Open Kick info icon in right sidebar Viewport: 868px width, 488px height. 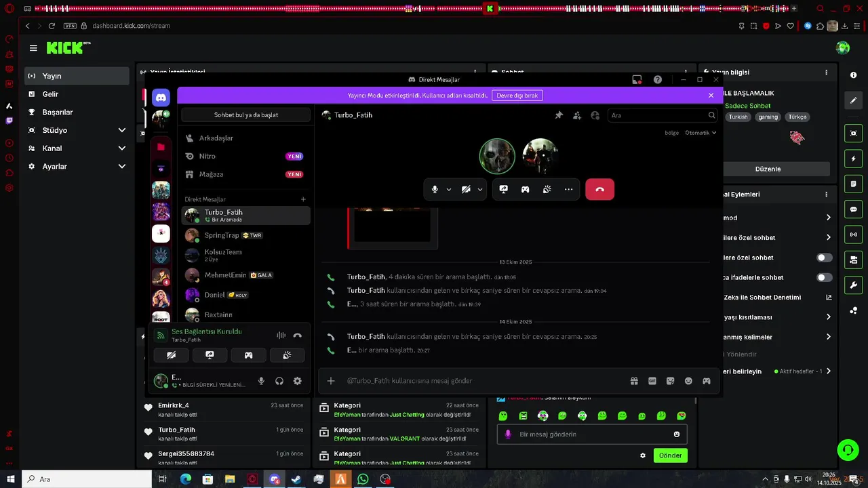point(854,75)
